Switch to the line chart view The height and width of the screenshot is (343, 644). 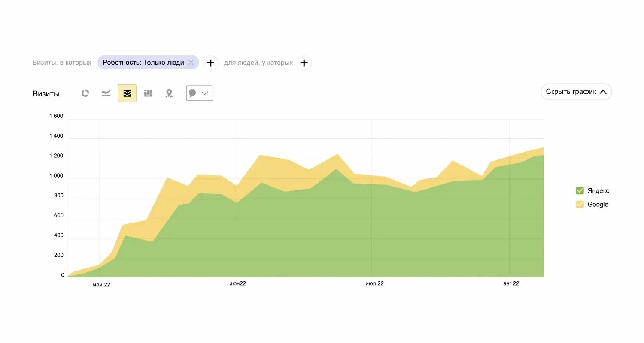pyautogui.click(x=106, y=93)
